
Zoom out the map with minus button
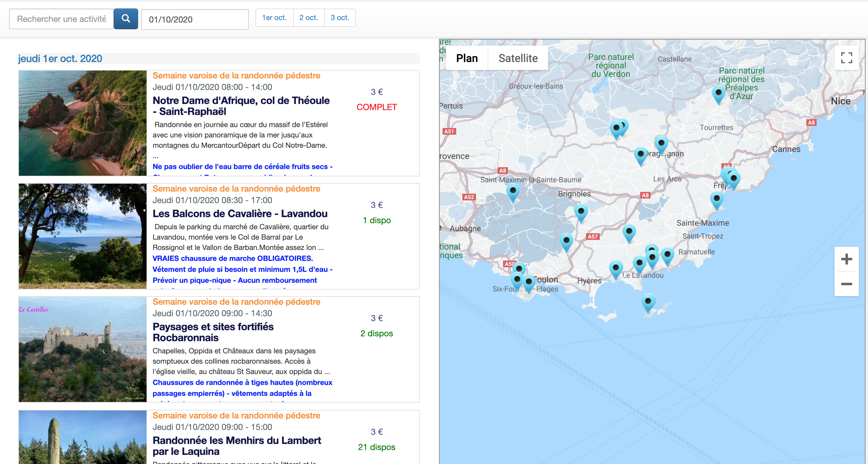tap(846, 284)
